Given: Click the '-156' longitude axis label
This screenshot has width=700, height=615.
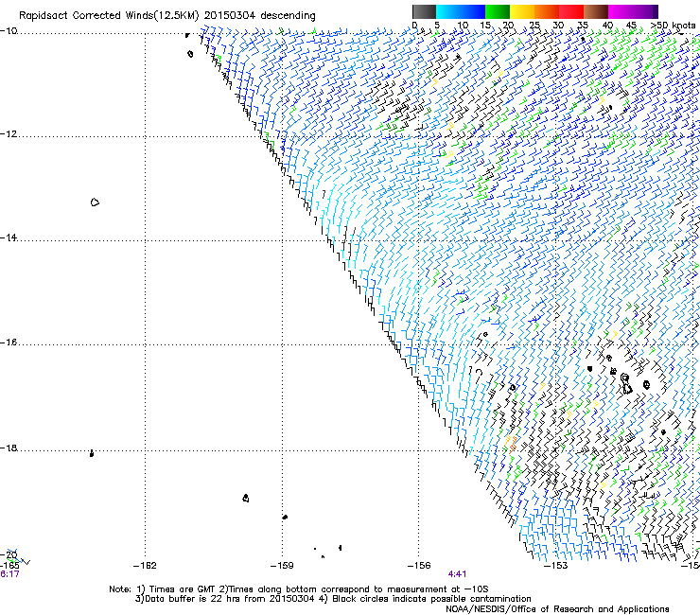Looking at the screenshot, I should [x=419, y=566].
